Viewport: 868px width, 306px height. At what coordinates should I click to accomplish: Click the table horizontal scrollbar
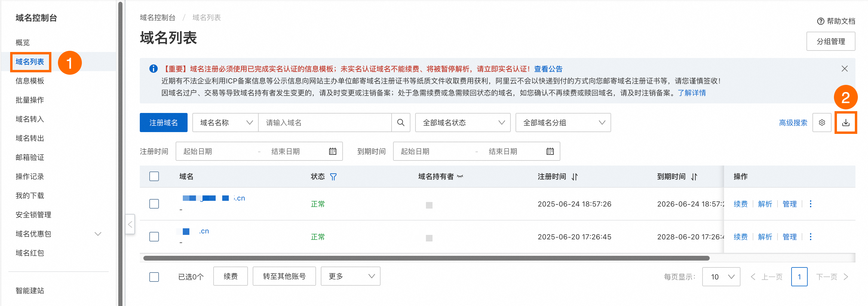(x=426, y=258)
